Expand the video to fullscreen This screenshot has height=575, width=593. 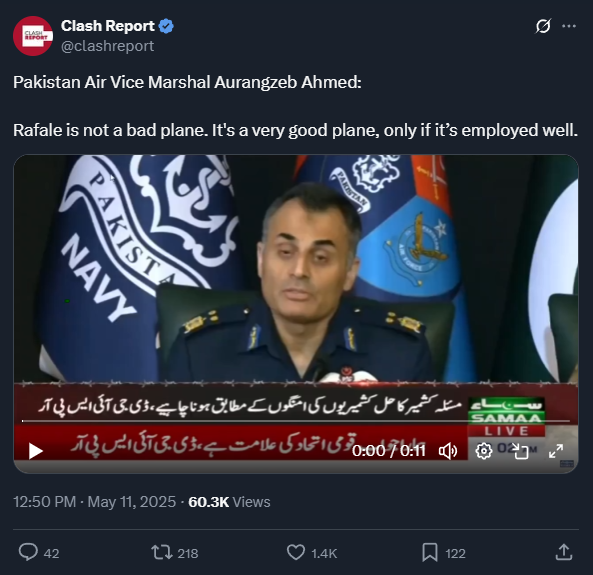click(556, 451)
